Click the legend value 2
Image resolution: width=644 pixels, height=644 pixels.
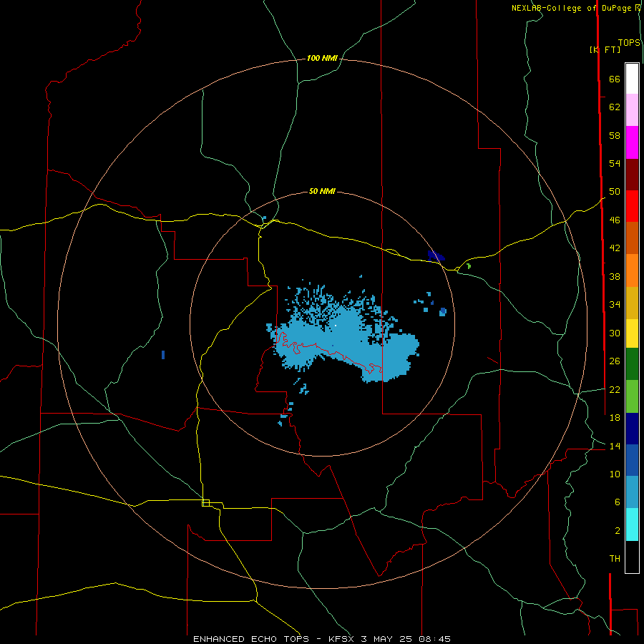(x=618, y=531)
